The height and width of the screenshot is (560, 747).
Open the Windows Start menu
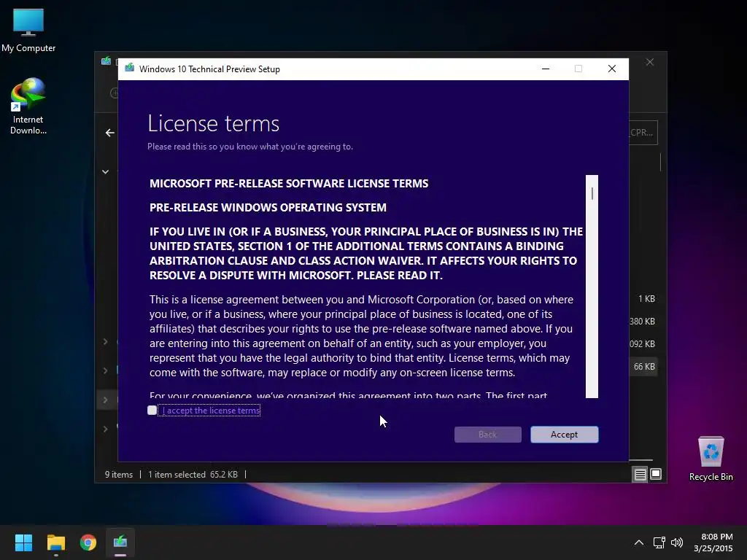23,542
